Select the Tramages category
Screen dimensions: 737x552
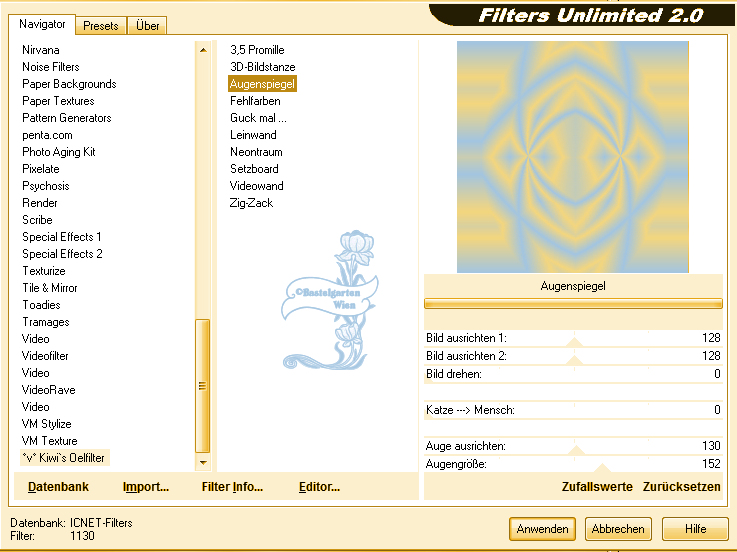point(46,322)
